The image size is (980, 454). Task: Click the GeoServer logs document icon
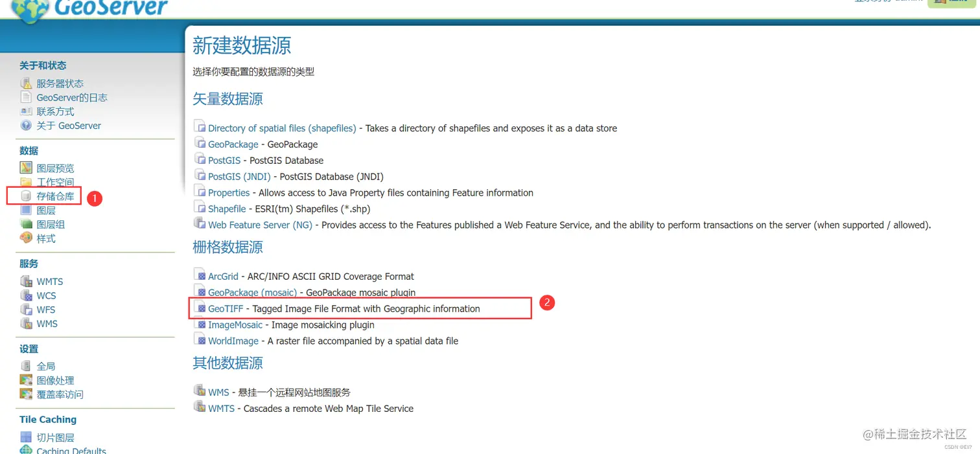26,97
